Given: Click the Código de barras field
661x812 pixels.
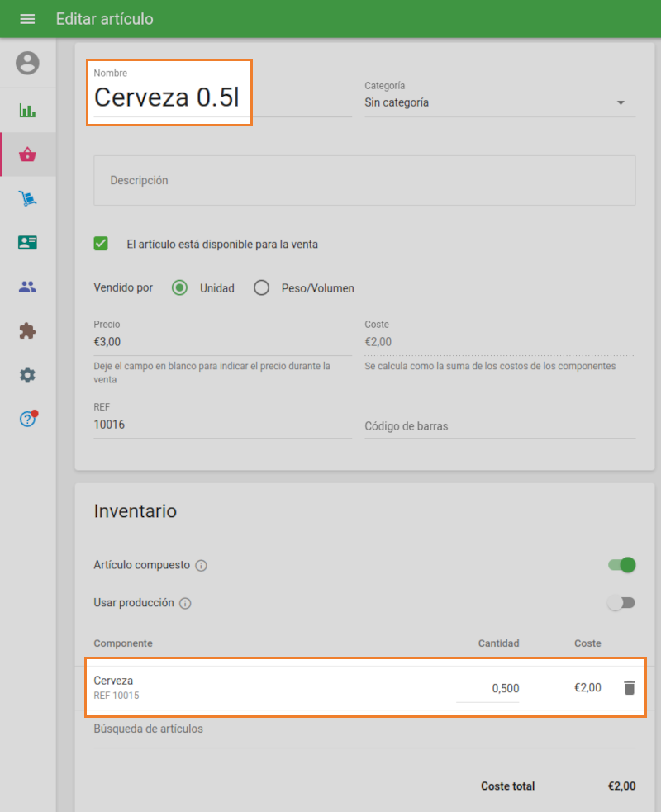Looking at the screenshot, I should tap(499, 426).
